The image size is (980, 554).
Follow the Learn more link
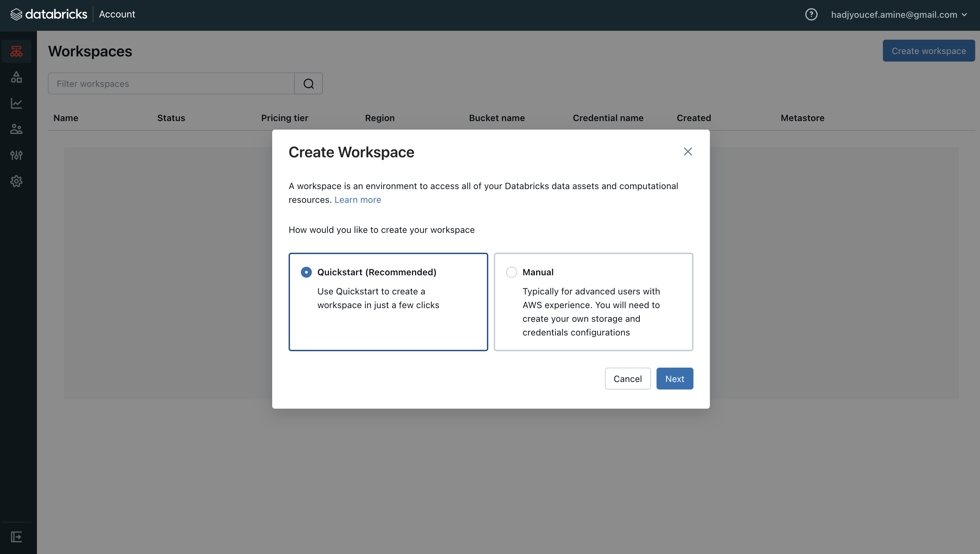358,200
